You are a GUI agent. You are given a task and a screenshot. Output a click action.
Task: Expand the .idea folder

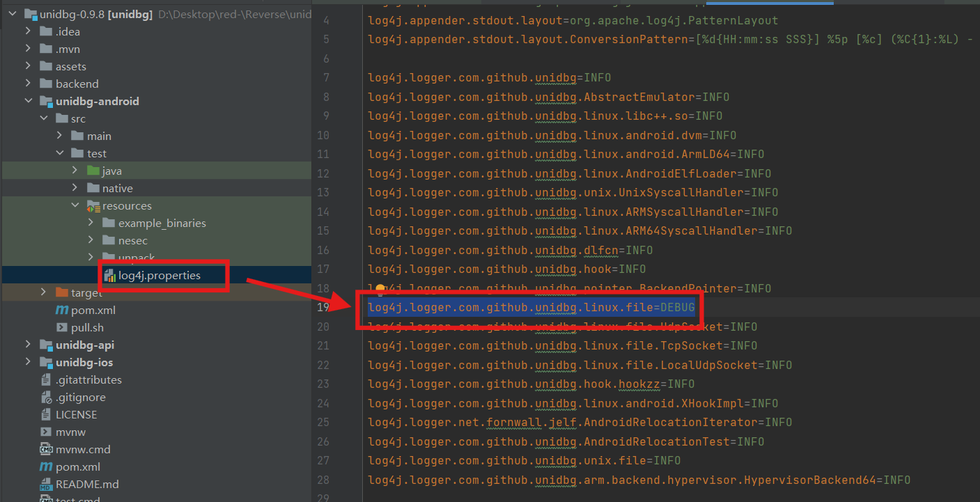click(x=28, y=32)
